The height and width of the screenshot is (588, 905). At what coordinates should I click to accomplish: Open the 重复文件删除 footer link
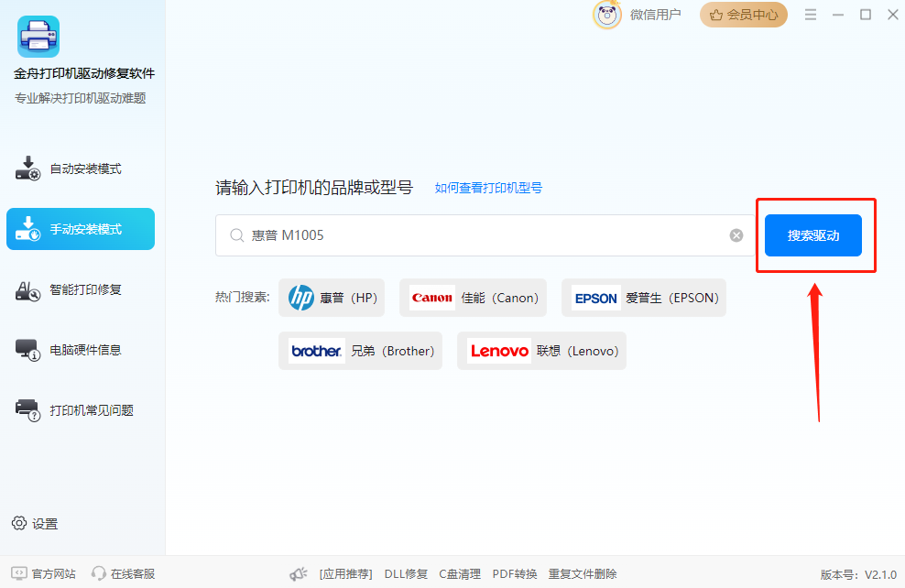coord(583,573)
